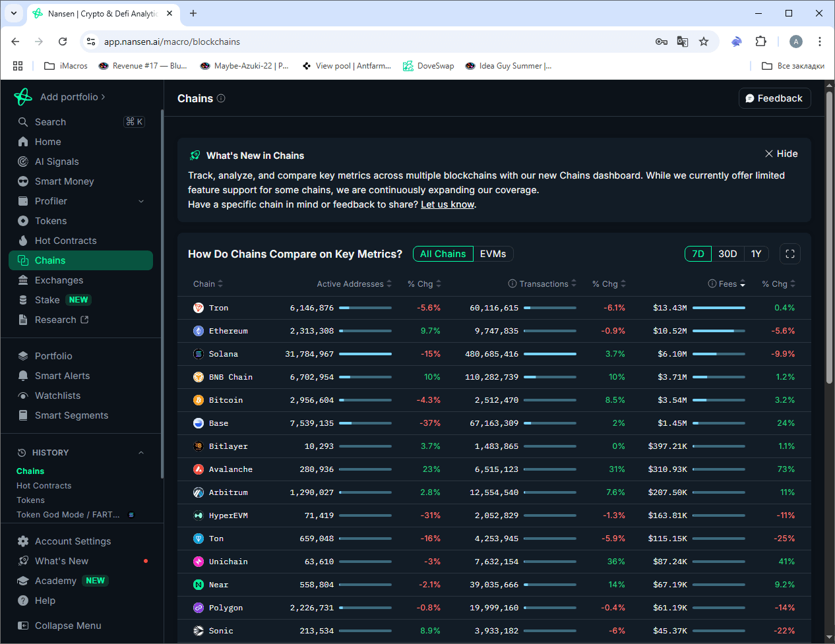
Task: Click the Solana chain logo
Action: click(199, 354)
